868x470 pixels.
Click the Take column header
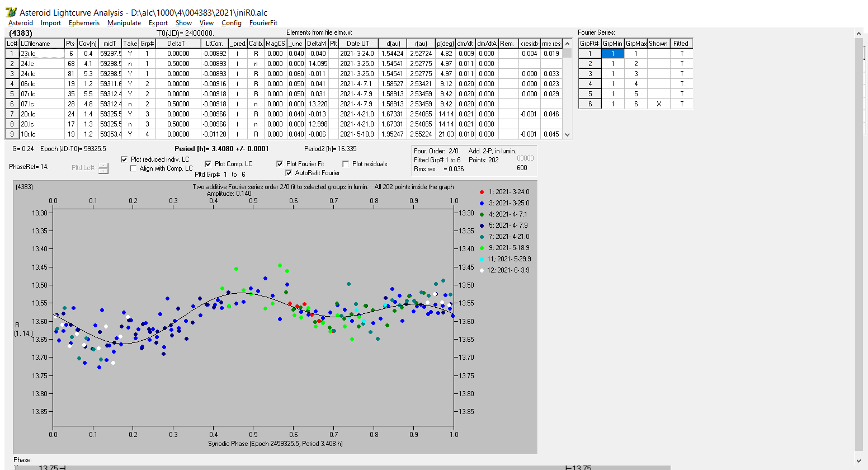coord(130,44)
